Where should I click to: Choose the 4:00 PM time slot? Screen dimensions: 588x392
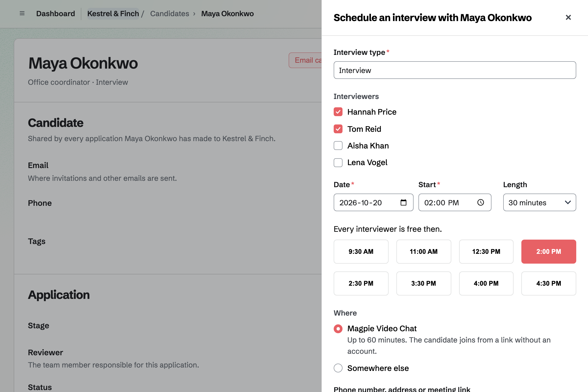click(486, 283)
